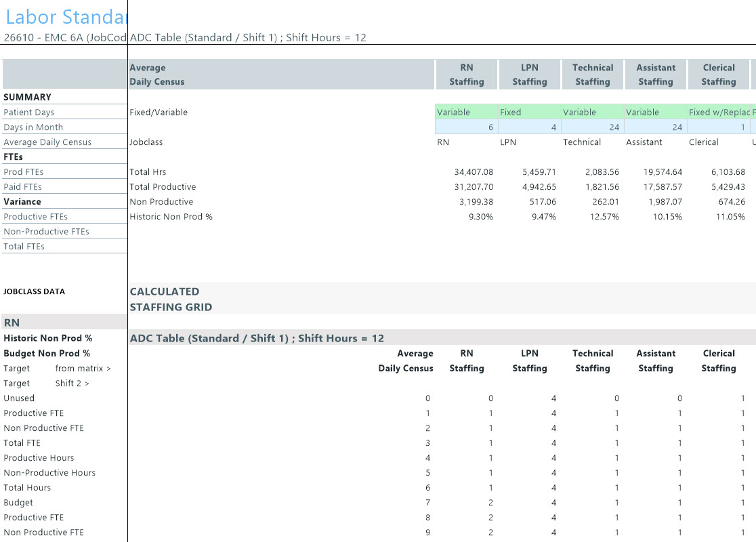Click the 'Shift 2 >' Target link
This screenshot has width=756, height=542.
(72, 383)
